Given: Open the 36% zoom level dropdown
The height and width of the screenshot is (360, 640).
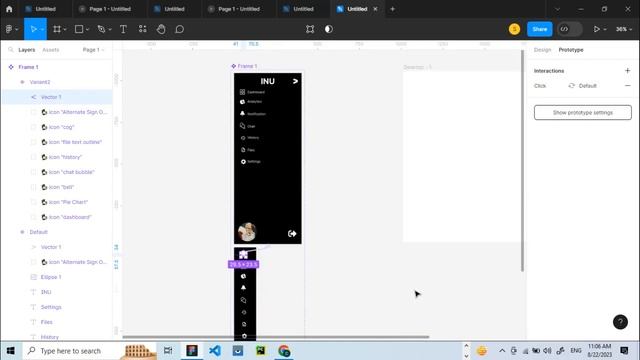Looking at the screenshot, I should click(x=624, y=29).
